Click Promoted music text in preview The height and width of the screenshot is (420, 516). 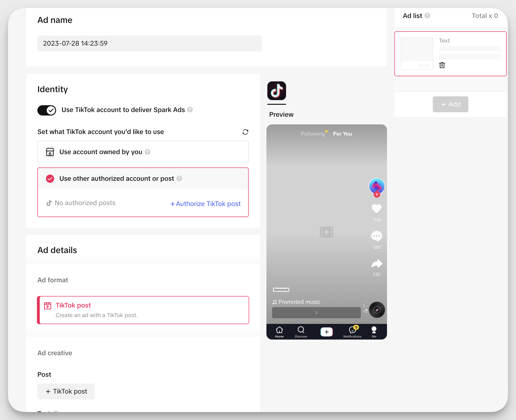click(x=299, y=302)
